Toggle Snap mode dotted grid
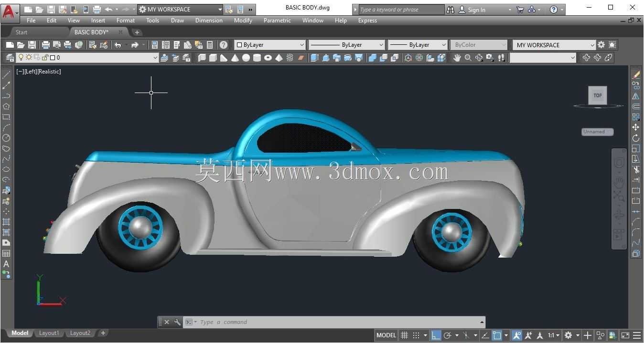The width and height of the screenshot is (644, 343). point(416,335)
